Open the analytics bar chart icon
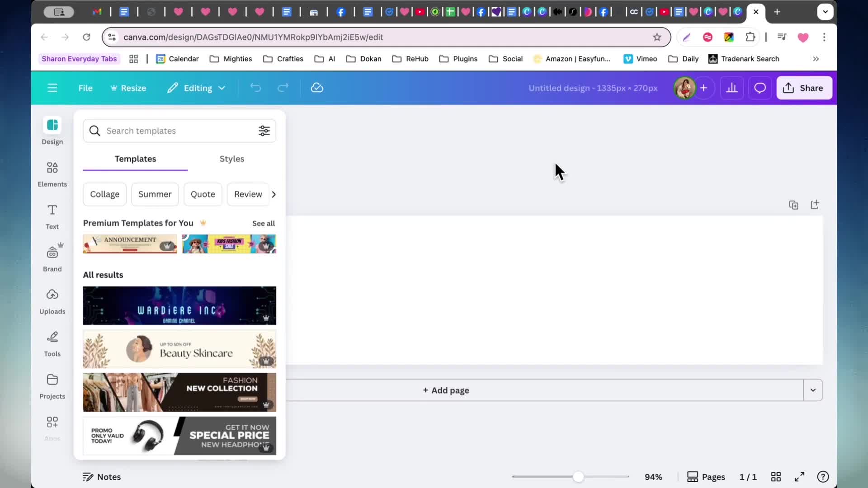 (732, 88)
